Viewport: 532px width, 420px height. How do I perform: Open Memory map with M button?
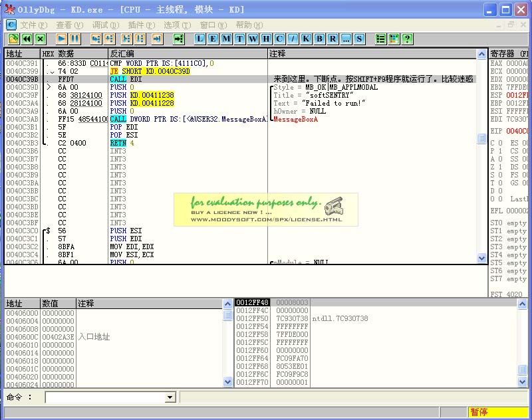pyautogui.click(x=226, y=39)
